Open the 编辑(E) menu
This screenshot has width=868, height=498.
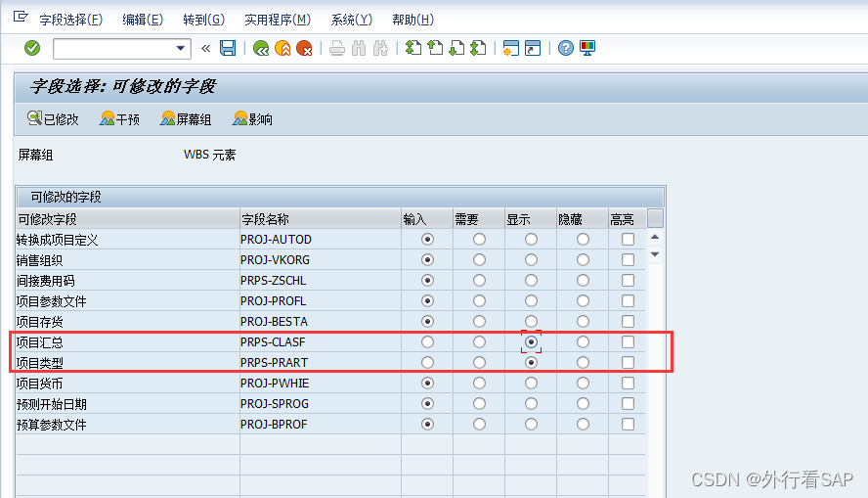tap(143, 20)
